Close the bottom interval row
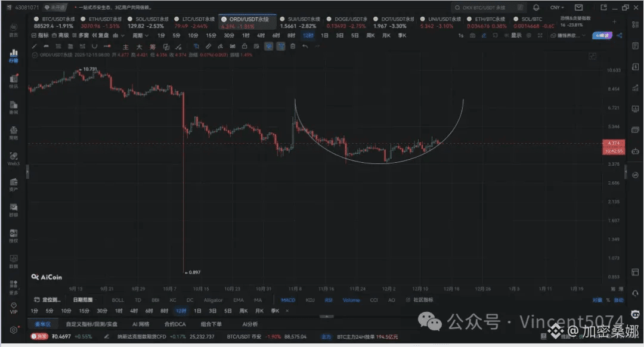Screen dimensions: 644x347 coord(287,311)
